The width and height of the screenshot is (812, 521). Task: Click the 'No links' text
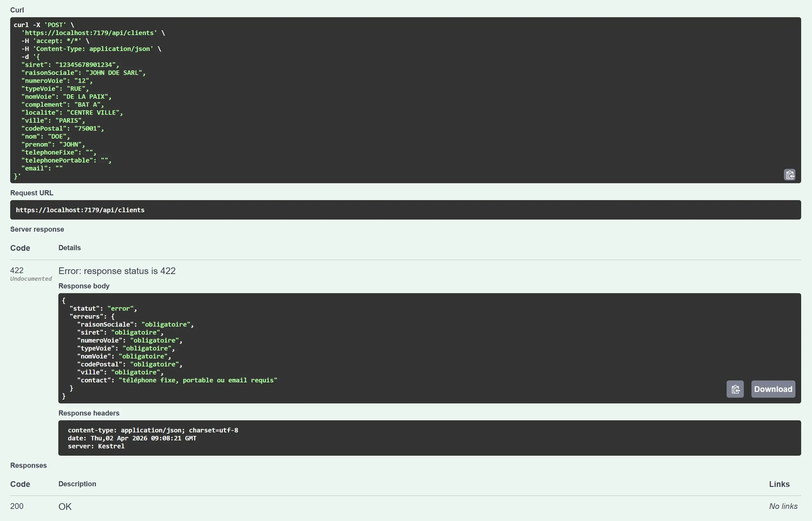783,506
